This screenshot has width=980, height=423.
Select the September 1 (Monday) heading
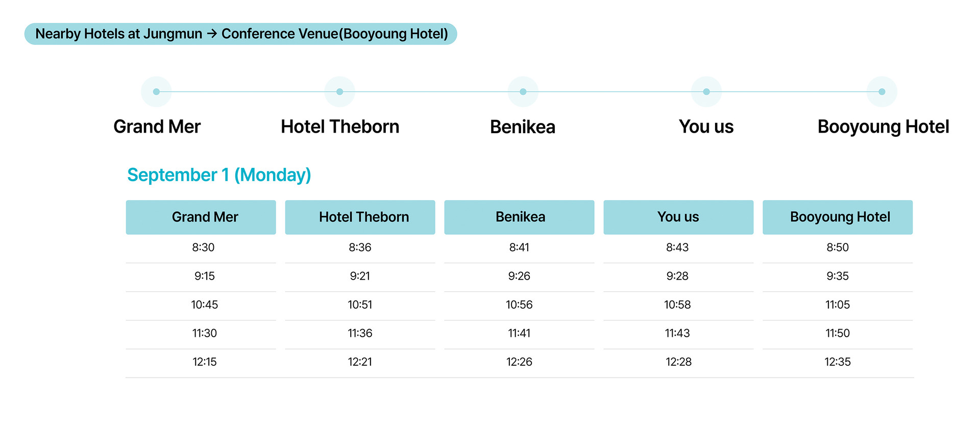coord(219,175)
